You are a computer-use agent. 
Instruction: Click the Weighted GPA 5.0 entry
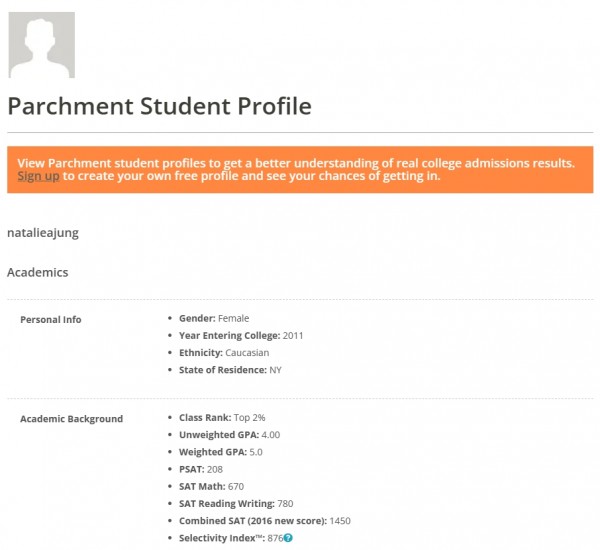tap(220, 452)
